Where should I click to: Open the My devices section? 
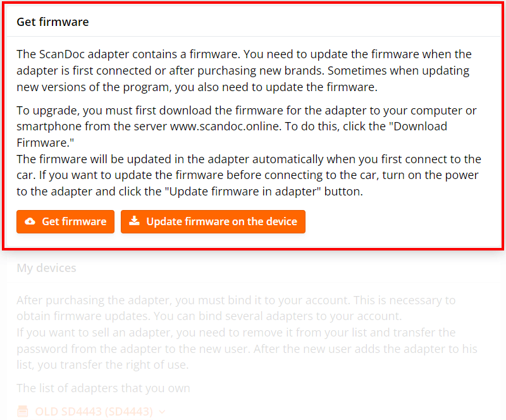tap(46, 268)
